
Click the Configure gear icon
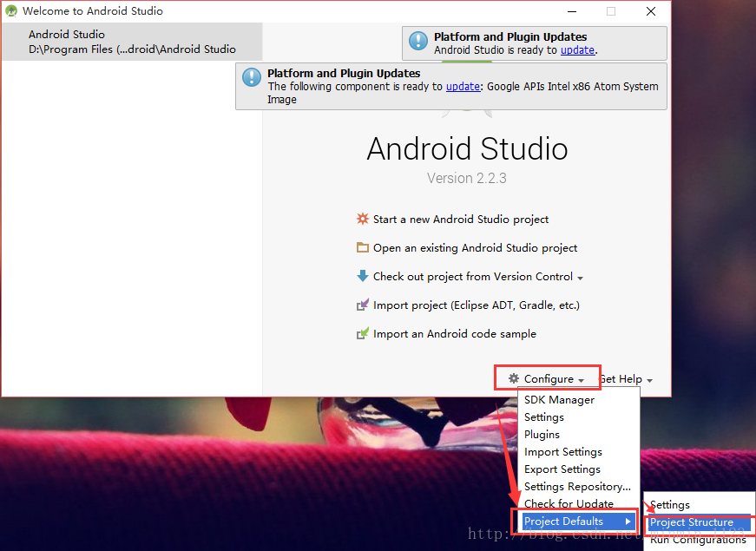[514, 378]
